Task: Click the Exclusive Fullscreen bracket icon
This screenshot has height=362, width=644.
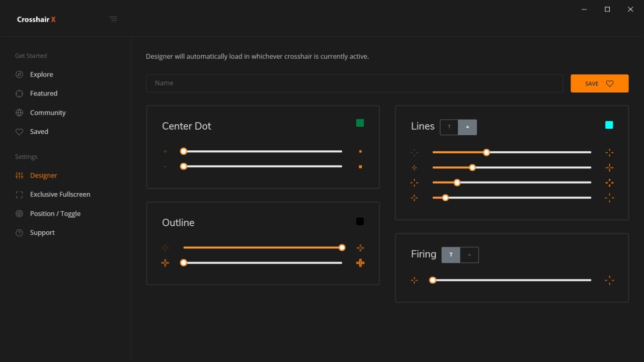Action: click(x=19, y=195)
